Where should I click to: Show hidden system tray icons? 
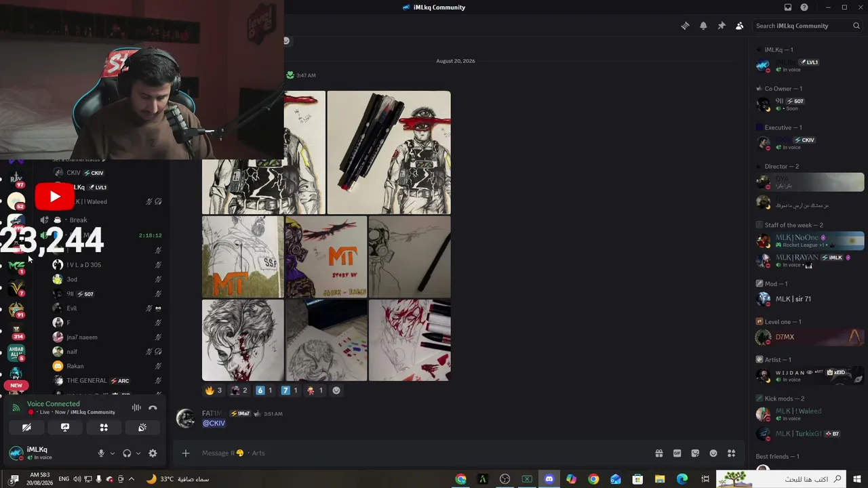tap(132, 479)
